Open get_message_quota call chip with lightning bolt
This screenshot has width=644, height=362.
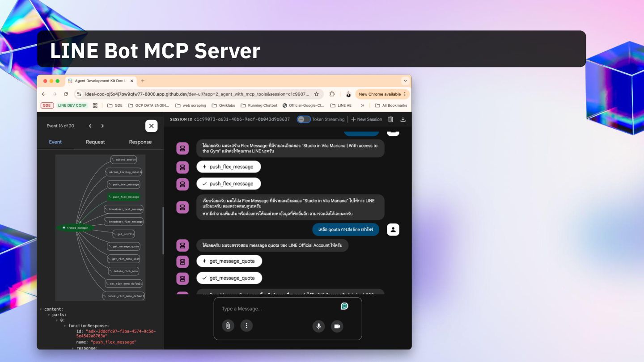(229, 261)
